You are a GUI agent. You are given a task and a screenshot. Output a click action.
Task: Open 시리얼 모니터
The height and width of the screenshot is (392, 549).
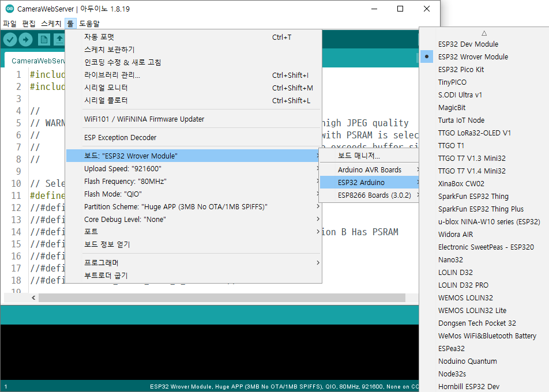click(x=194, y=88)
